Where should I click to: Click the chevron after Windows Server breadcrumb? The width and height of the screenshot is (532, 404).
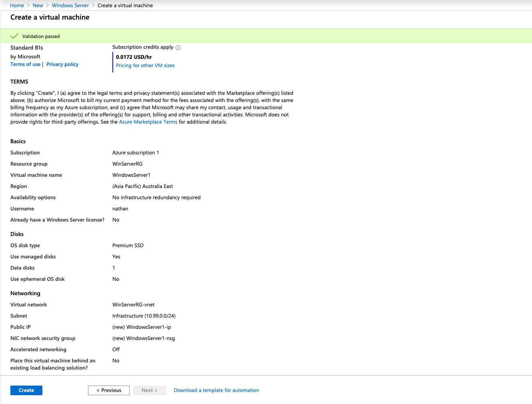pyautogui.click(x=93, y=6)
